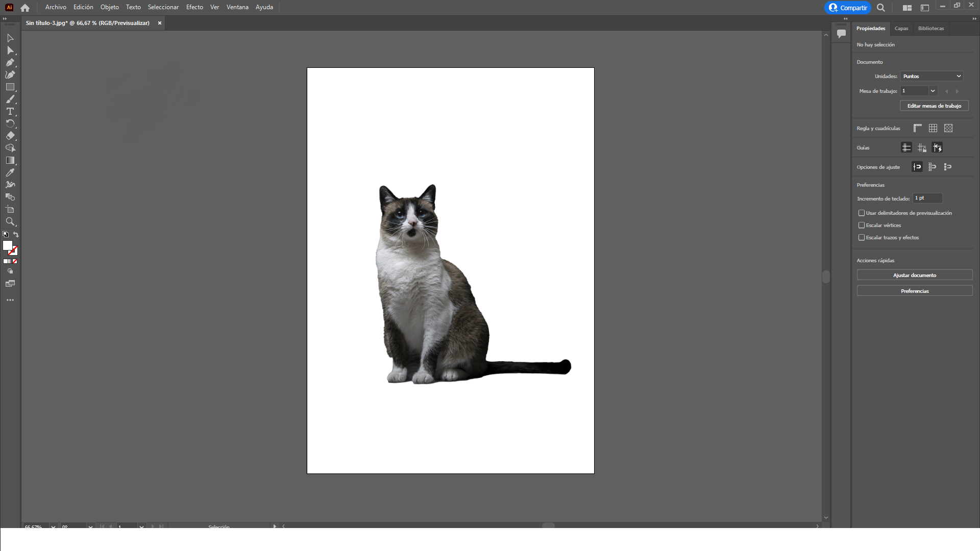Click the Incremento de teclado field
The width and height of the screenshot is (980, 551).
point(927,198)
